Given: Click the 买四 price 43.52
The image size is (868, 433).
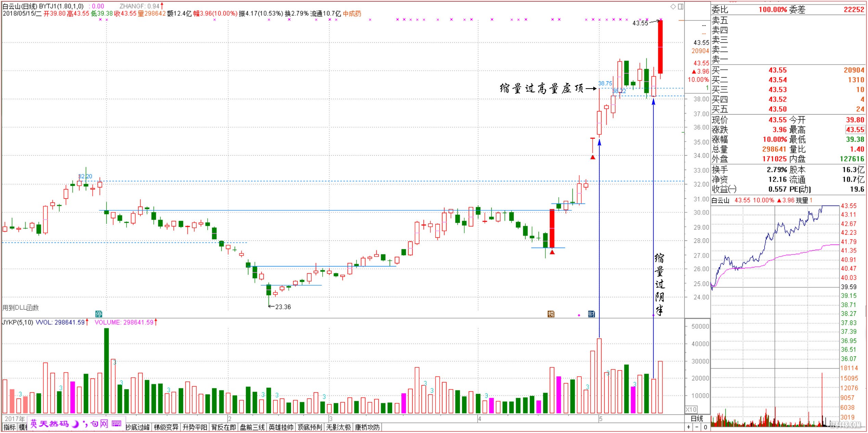Looking at the screenshot, I should [778, 99].
